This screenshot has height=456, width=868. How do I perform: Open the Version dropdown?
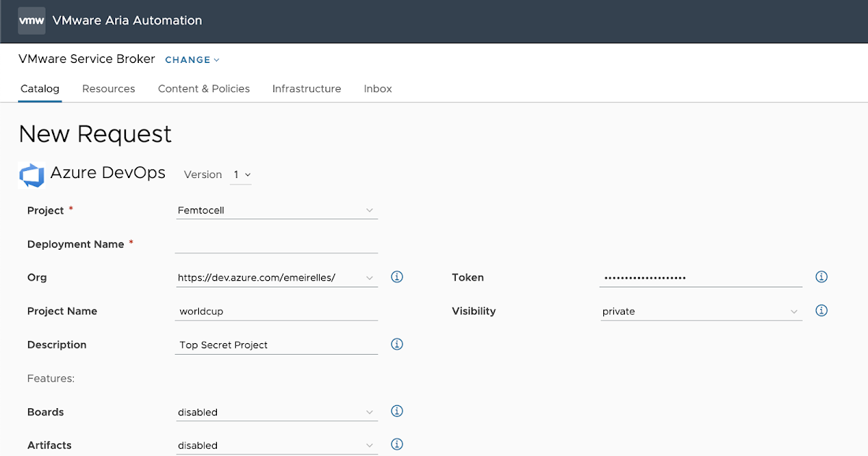click(241, 175)
